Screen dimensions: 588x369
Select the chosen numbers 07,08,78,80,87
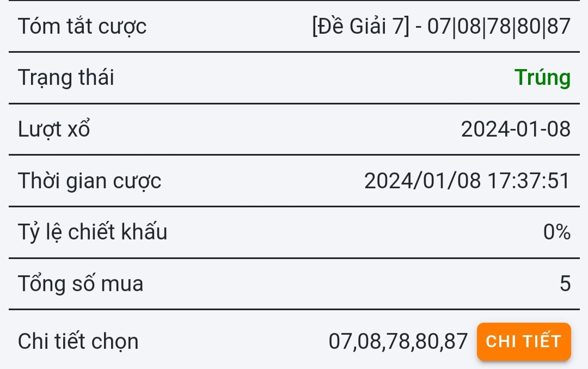click(398, 341)
